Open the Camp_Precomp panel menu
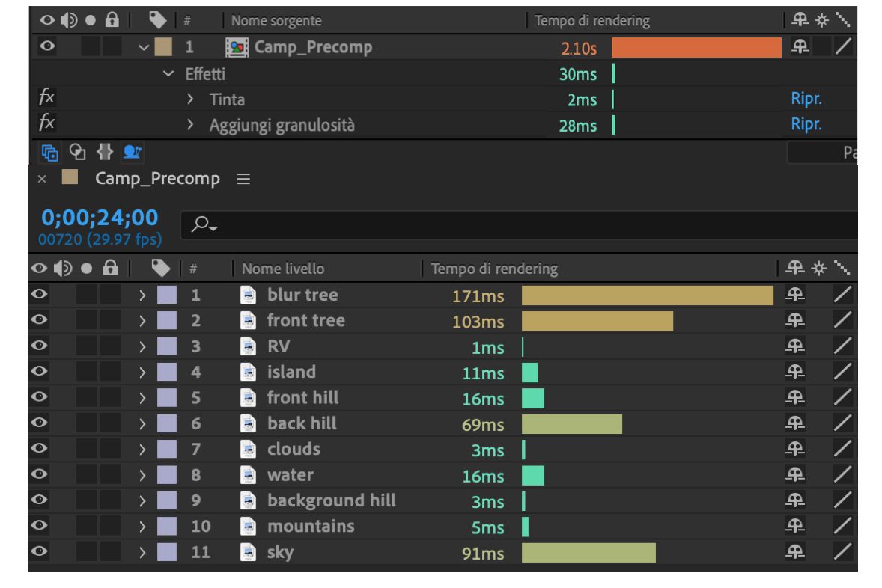The width and height of the screenshot is (882, 588). click(x=245, y=180)
